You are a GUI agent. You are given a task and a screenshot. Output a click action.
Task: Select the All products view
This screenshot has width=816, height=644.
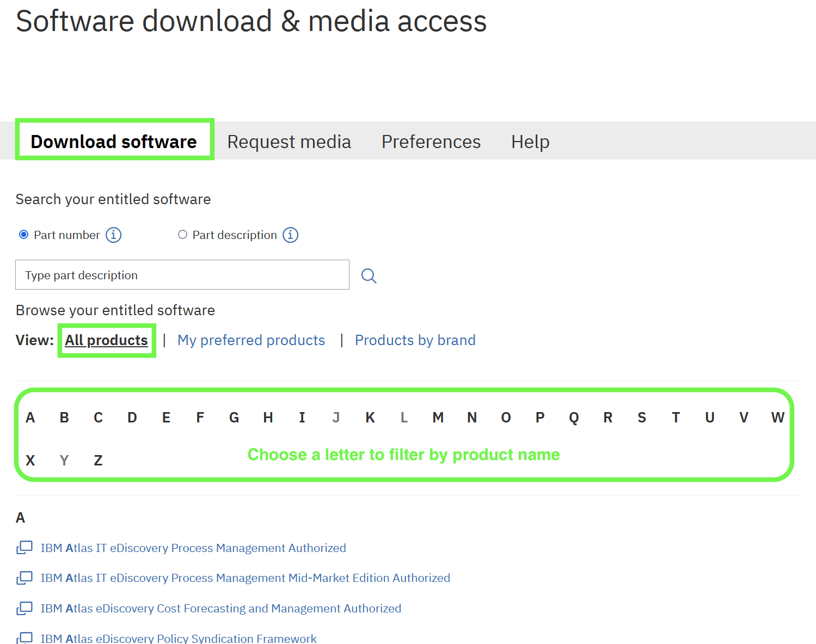coord(106,340)
